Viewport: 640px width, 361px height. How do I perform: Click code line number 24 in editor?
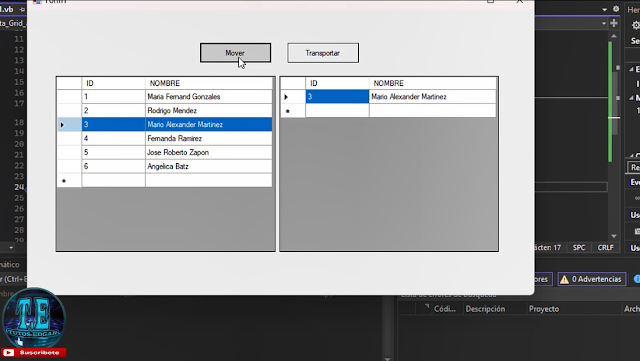19,187
